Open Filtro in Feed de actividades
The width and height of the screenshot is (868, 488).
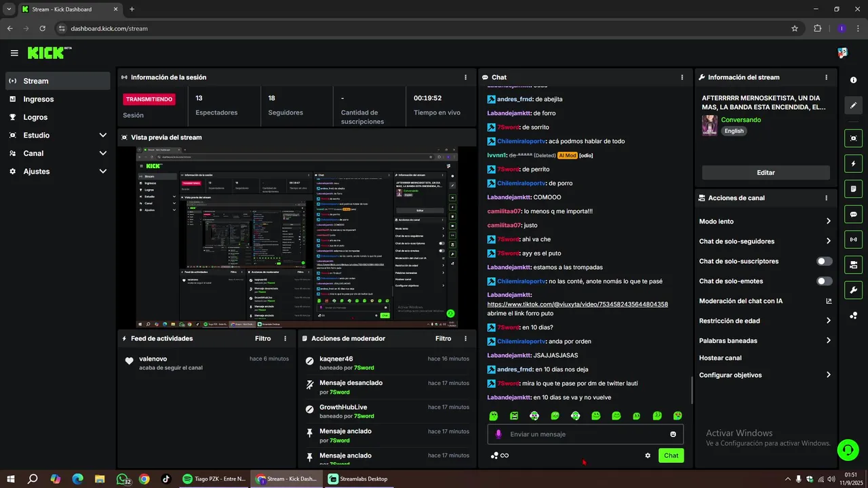tap(263, 338)
